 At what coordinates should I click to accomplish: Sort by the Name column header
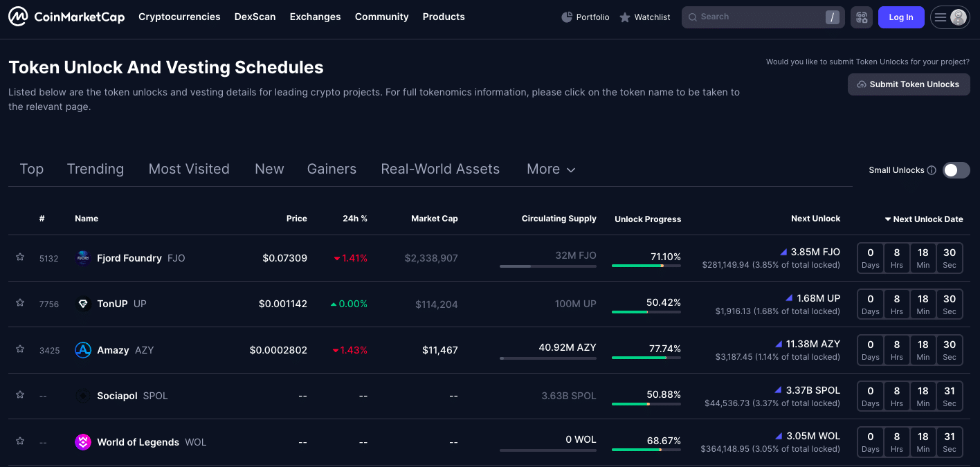coord(87,219)
